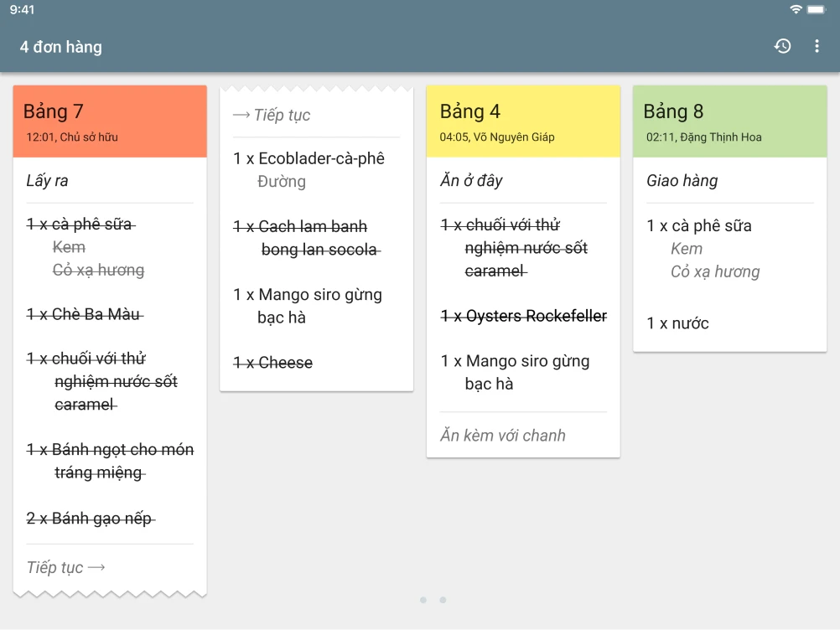Mark Mango siro gừng in Bảng 4

click(x=516, y=372)
